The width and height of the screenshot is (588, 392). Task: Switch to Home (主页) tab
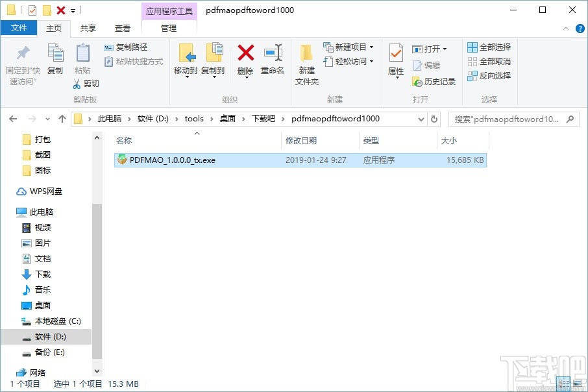pyautogui.click(x=54, y=28)
